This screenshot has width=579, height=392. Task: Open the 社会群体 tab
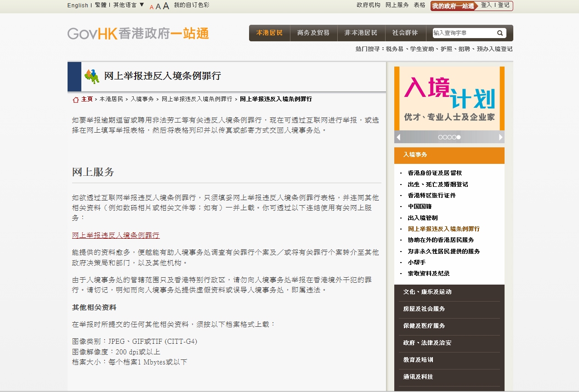[x=405, y=33]
